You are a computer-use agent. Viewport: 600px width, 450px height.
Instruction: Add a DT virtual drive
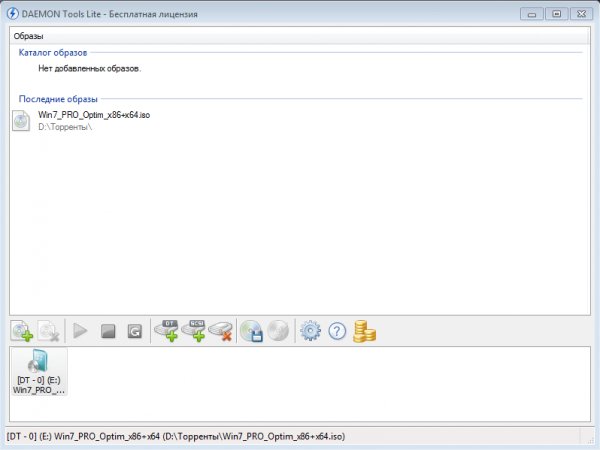coord(166,331)
